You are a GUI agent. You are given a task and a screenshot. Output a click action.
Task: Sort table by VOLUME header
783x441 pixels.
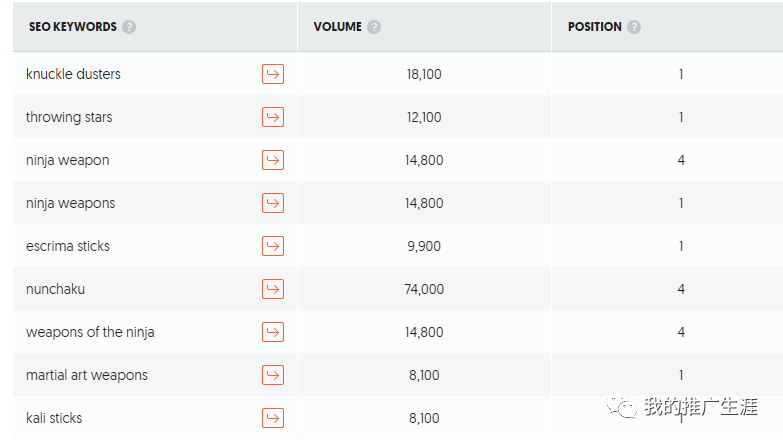tap(337, 27)
